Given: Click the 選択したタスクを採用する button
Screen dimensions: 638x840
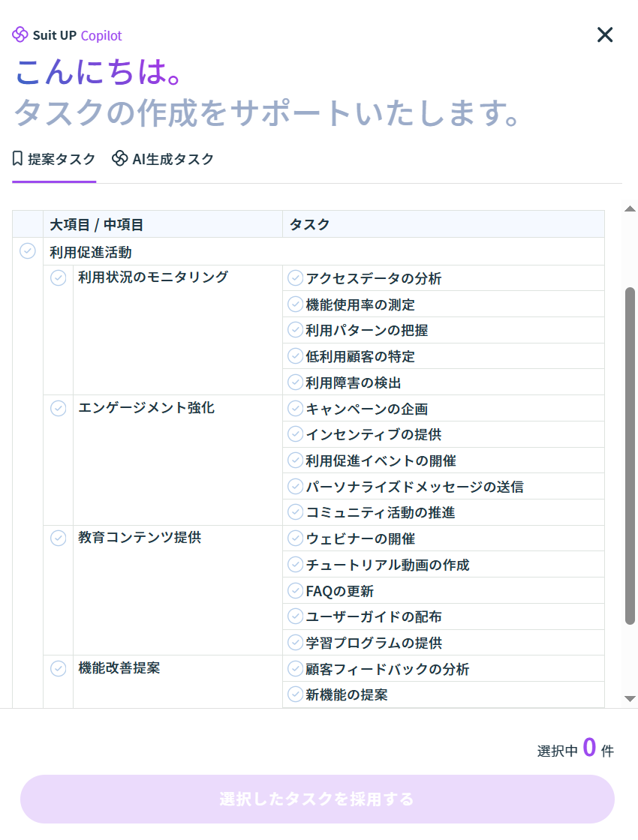Looking at the screenshot, I should [x=317, y=799].
